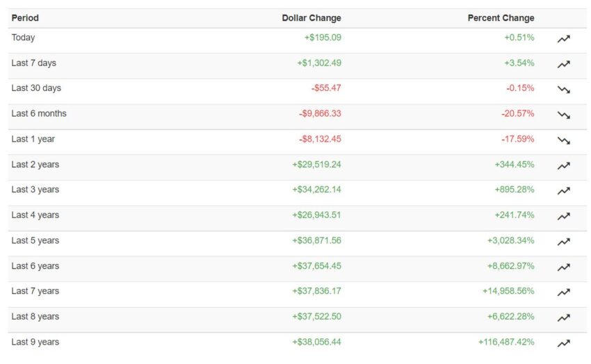Select the Last 7 days label
The height and width of the screenshot is (364, 591).
(x=33, y=63)
